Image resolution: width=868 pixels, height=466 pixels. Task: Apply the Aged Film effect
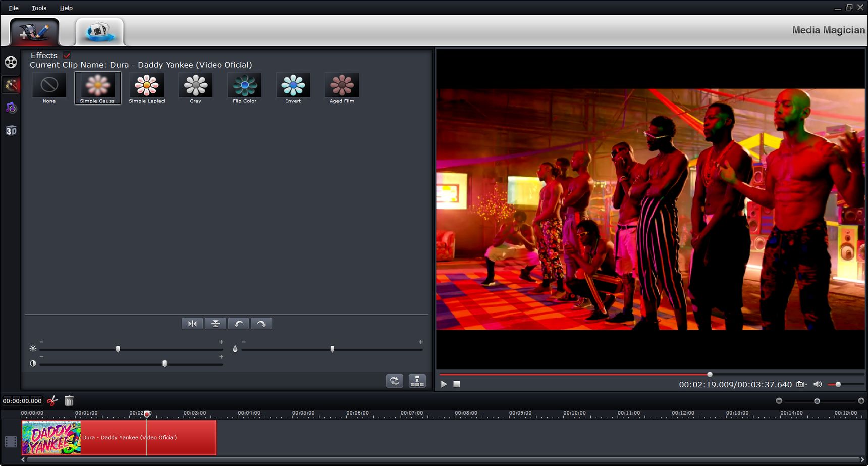[342, 88]
